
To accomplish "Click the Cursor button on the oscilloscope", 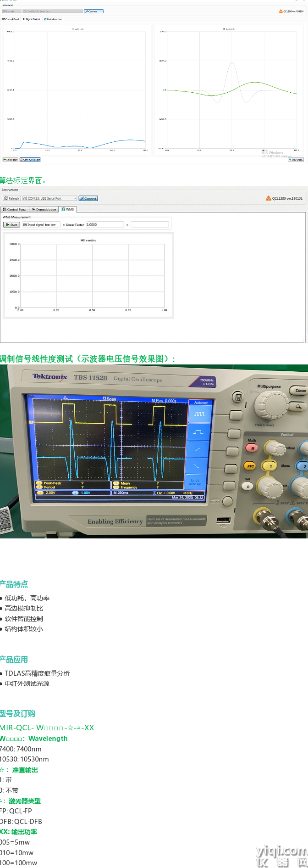I will 299,391.
